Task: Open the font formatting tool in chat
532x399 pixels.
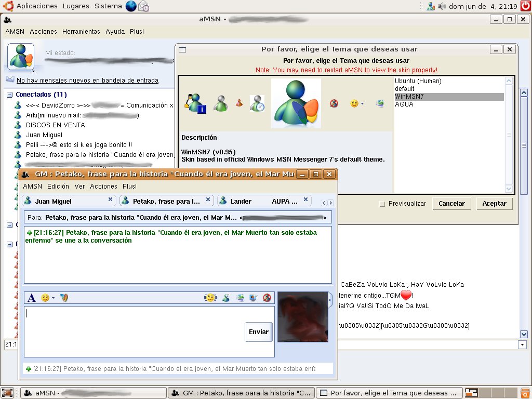Action: (31, 298)
